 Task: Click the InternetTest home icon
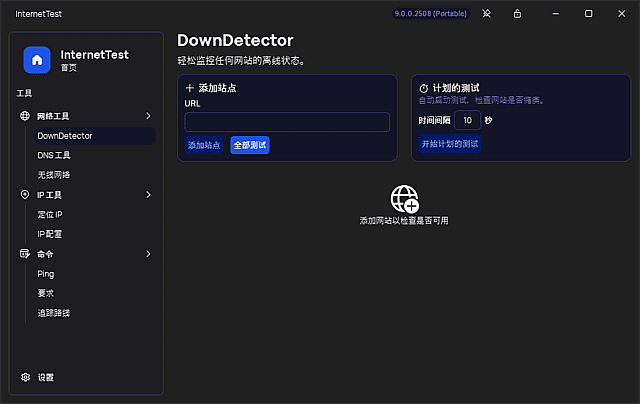pos(37,60)
